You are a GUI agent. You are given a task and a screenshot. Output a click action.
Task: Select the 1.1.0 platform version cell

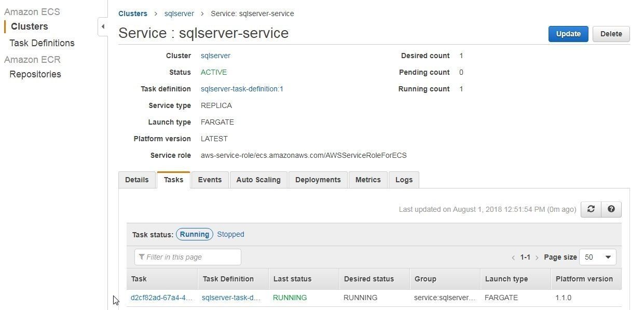563,298
